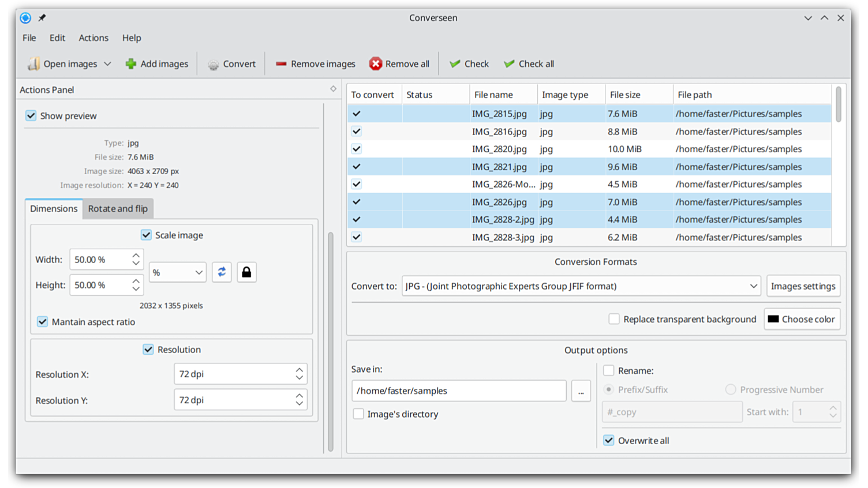Screen dimensions: 868x488
Task: Open the Actions menu
Action: tap(93, 38)
